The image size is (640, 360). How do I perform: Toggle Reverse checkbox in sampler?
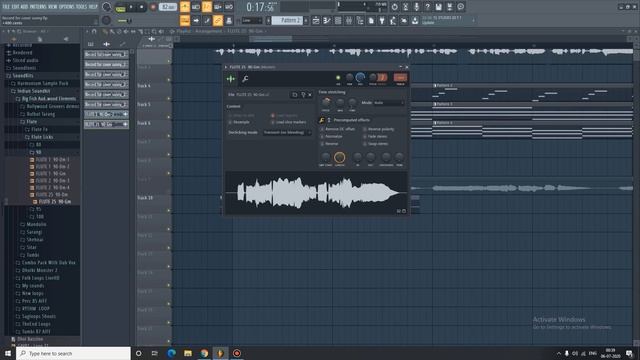click(322, 144)
